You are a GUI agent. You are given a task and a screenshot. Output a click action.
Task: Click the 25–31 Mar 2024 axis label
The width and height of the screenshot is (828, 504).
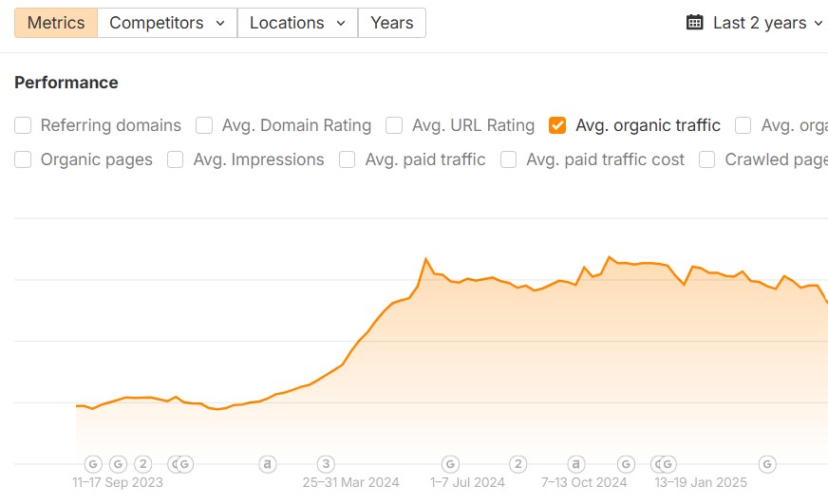tap(350, 482)
